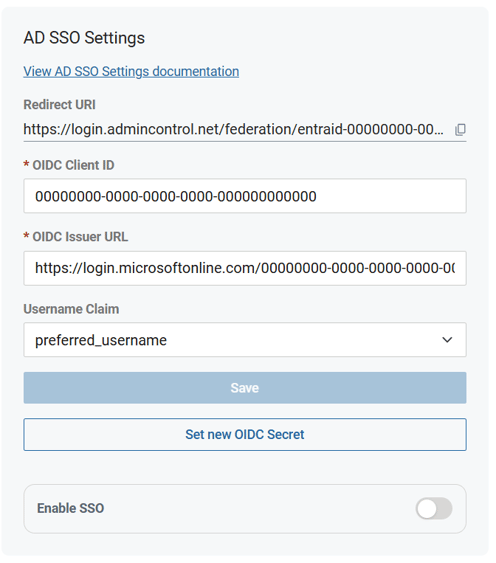Open the Username Claim dropdown

pyautogui.click(x=245, y=340)
